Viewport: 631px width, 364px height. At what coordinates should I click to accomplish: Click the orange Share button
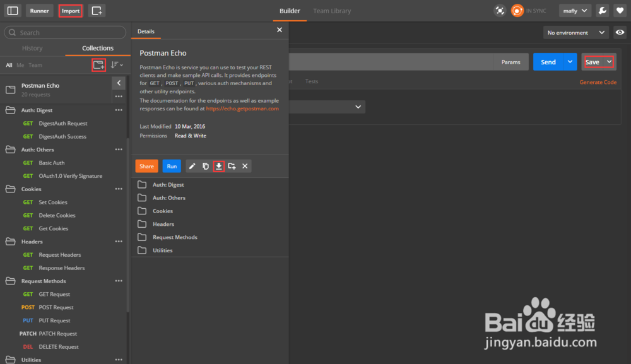(146, 166)
